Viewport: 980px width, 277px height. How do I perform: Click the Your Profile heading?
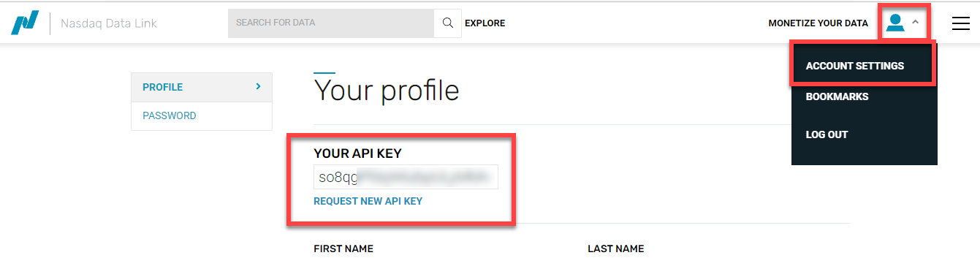pos(386,91)
